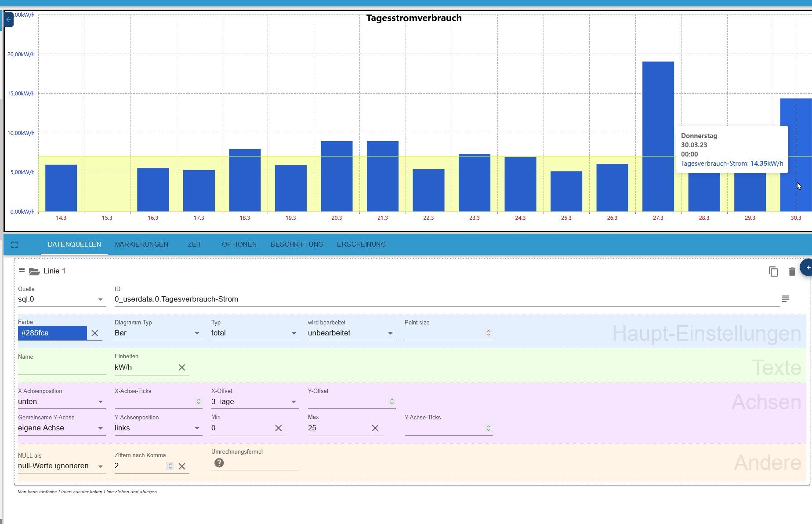This screenshot has width=812, height=524.
Task: Collapse Linie 1 via the folder icon
Action: point(34,271)
